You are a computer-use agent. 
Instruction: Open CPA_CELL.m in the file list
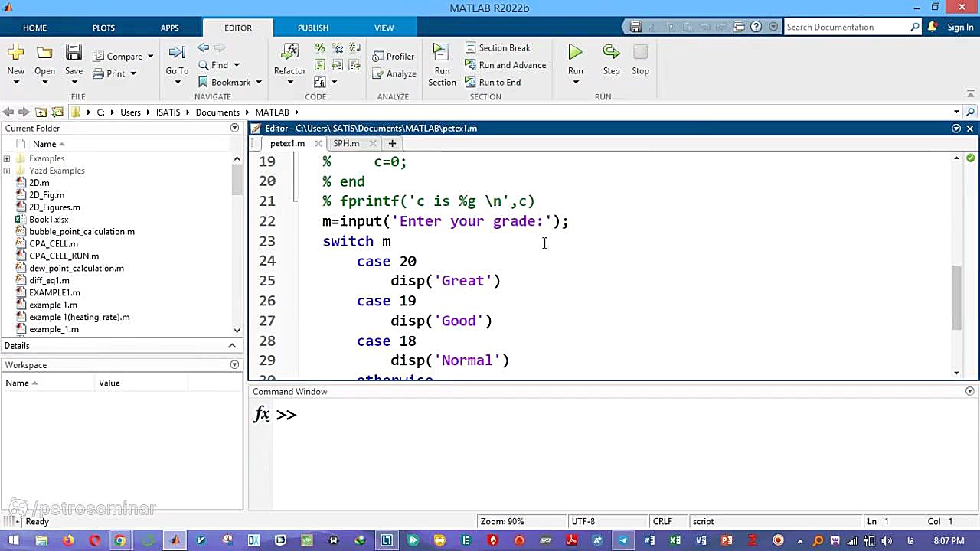click(54, 244)
